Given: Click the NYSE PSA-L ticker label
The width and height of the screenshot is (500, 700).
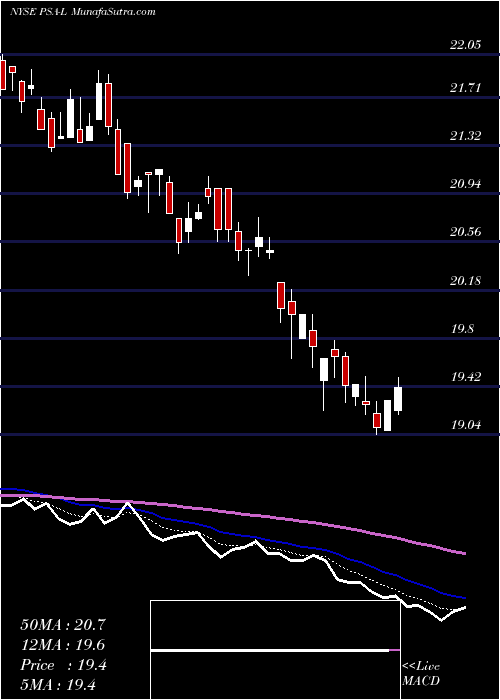Looking at the screenshot, I should [38, 11].
